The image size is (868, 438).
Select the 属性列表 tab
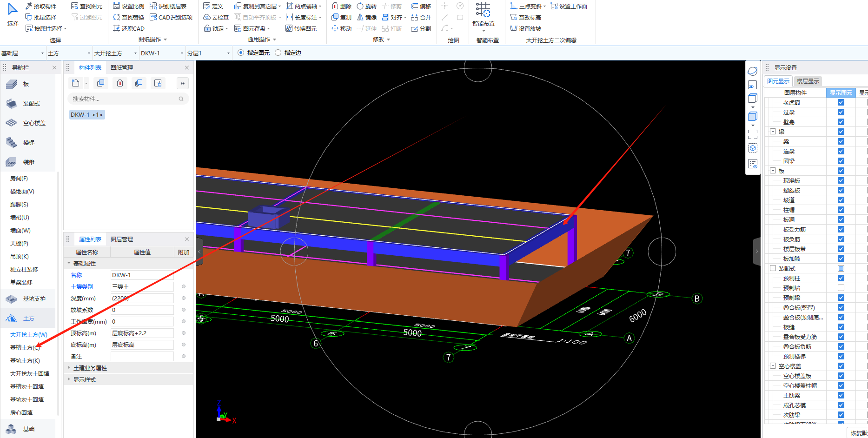click(x=90, y=239)
